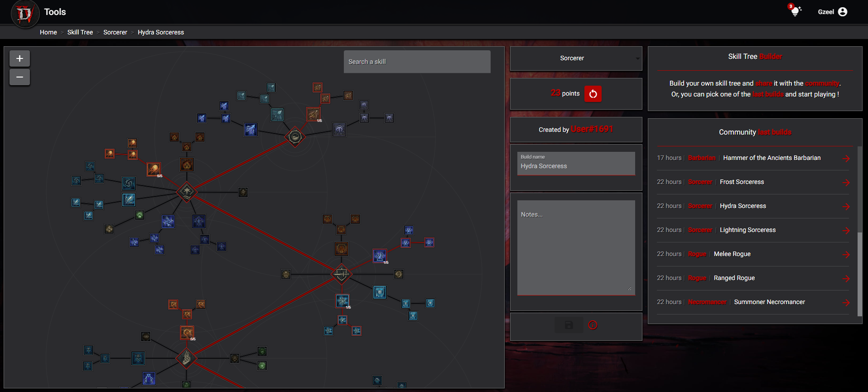Click the arrow beside the Hydra Sorceress build
Screen dimensions: 868x392
point(846,207)
